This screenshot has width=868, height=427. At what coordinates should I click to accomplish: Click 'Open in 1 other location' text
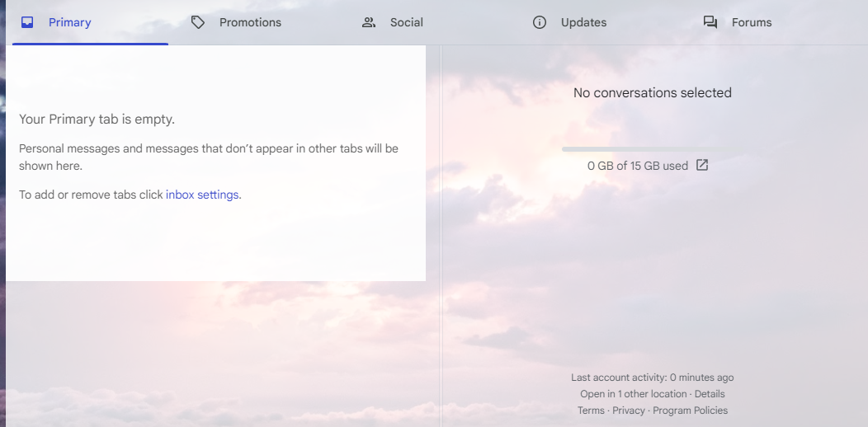click(x=634, y=394)
